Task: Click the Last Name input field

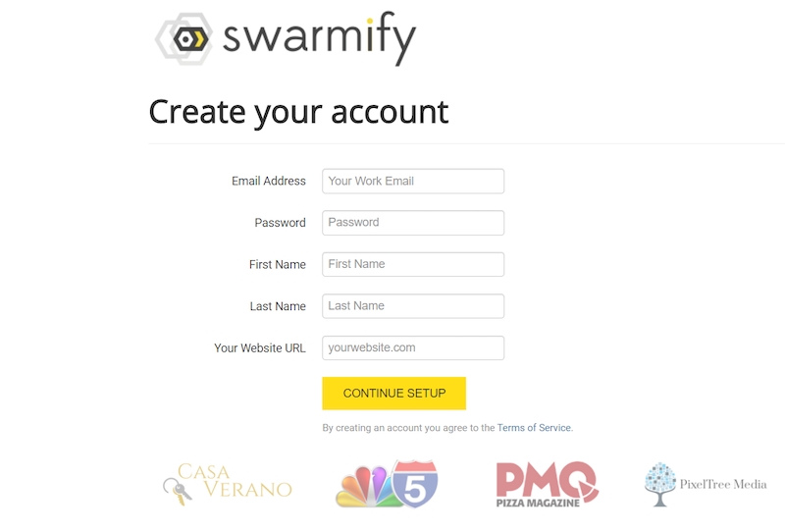Action: click(x=413, y=305)
